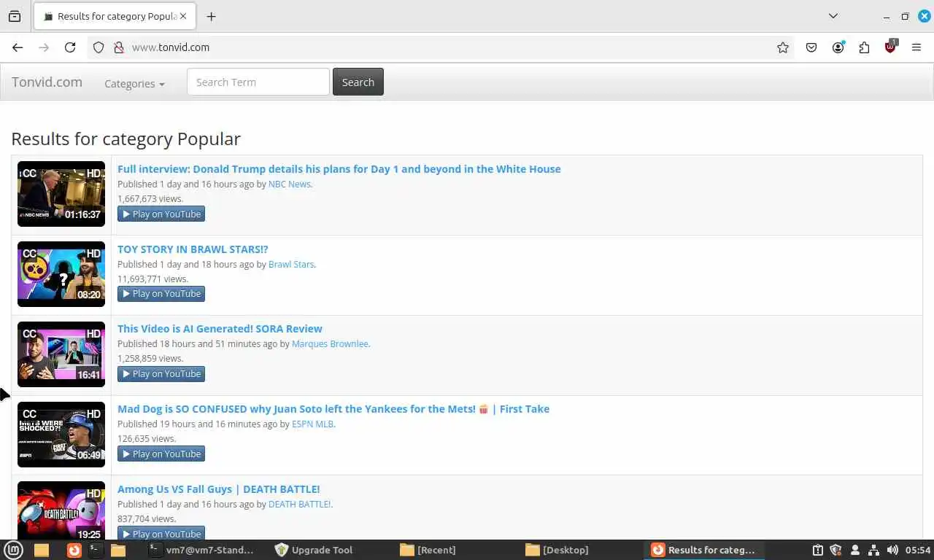Open the Marques Brownlee channel link
The height and width of the screenshot is (560, 934).
click(330, 343)
